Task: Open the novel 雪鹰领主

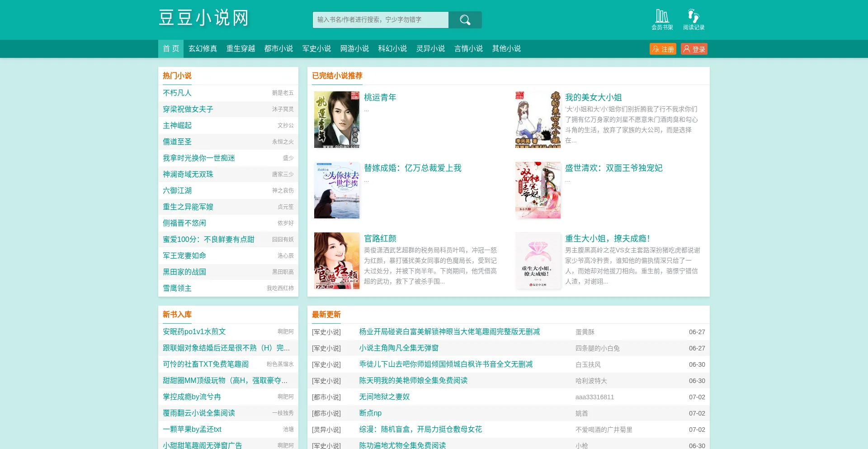Action: point(177,288)
